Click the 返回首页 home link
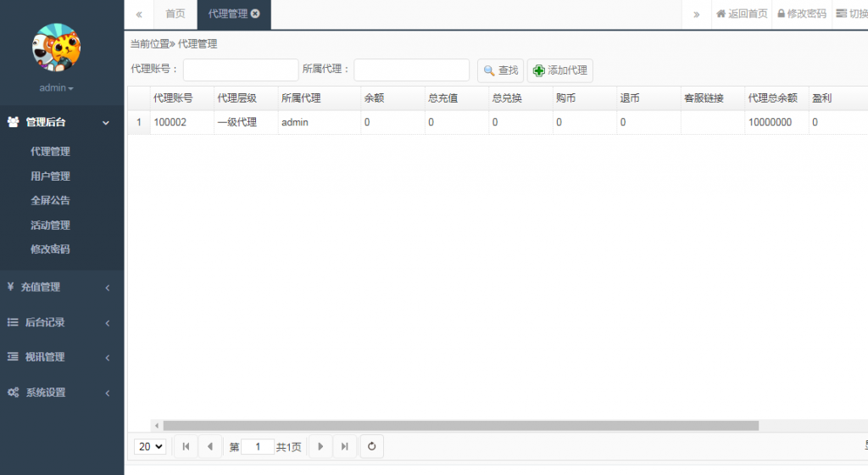Screen dimensions: 868x475 pyautogui.click(x=742, y=14)
